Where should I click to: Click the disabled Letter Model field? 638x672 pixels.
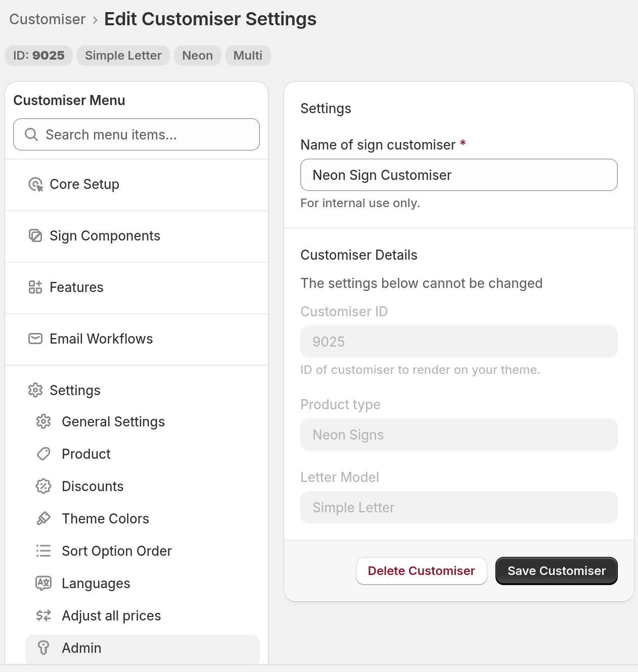(459, 507)
